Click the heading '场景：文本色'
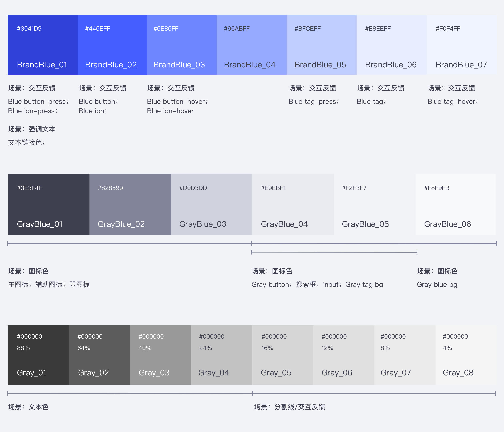Screen dimensions: 504x432 28,407
